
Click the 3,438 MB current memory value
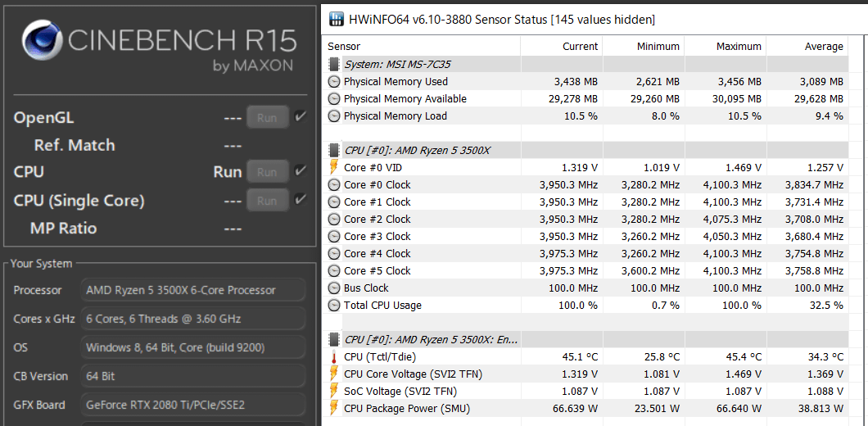click(576, 82)
